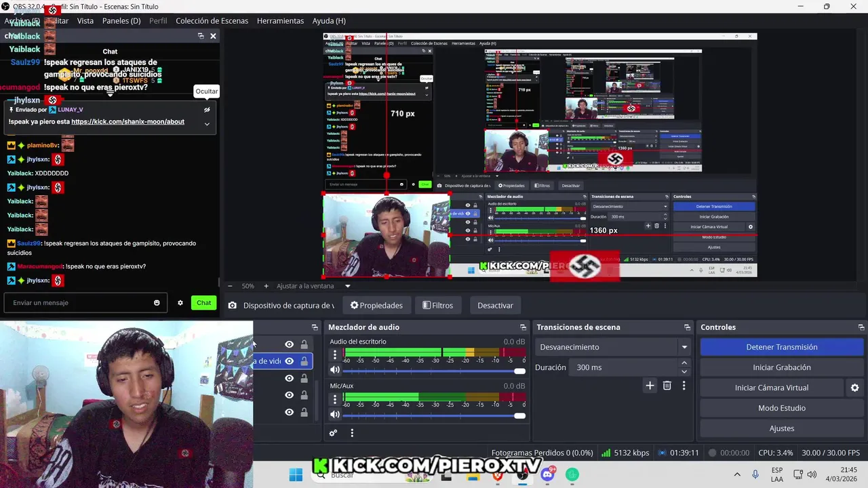This screenshot has width=868, height=488.
Task: Click the Desactivar button
Action: tap(495, 306)
